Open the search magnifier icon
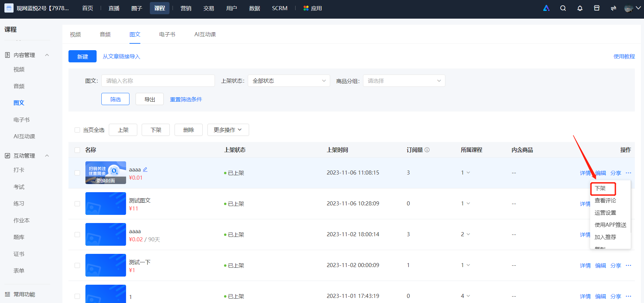This screenshot has height=303, width=644. (x=563, y=8)
